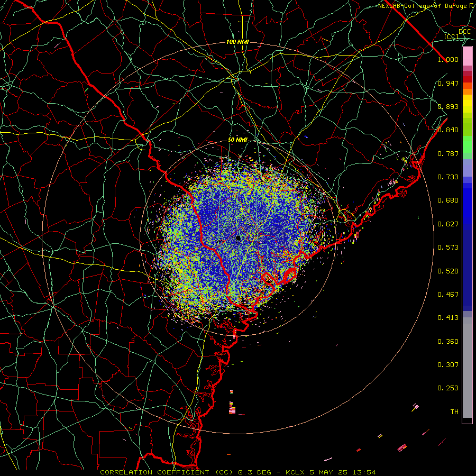Pick the pink swatch atop the color bar
This screenshot has width=476, height=476.
(467, 57)
